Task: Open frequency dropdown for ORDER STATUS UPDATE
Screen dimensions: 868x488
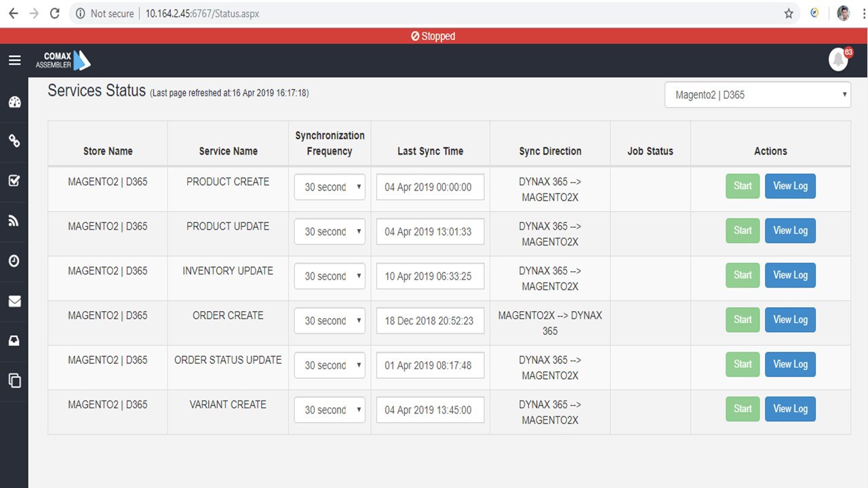Action: (x=330, y=365)
